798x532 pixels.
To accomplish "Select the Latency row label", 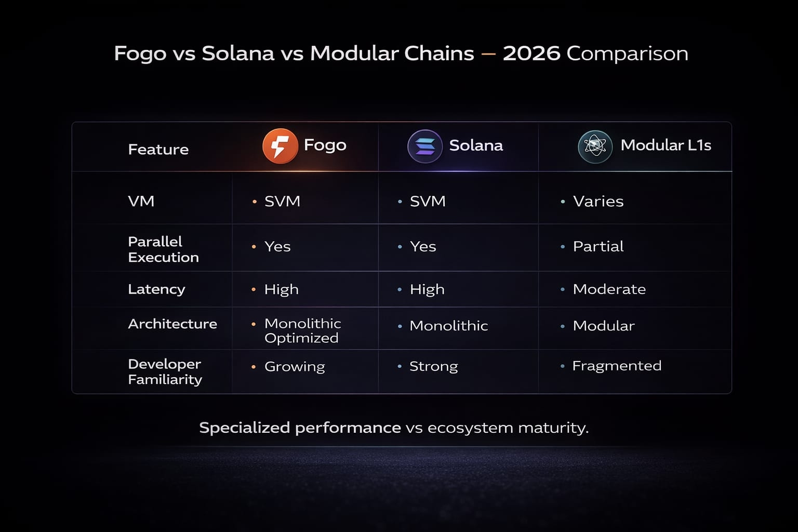I will 156,289.
